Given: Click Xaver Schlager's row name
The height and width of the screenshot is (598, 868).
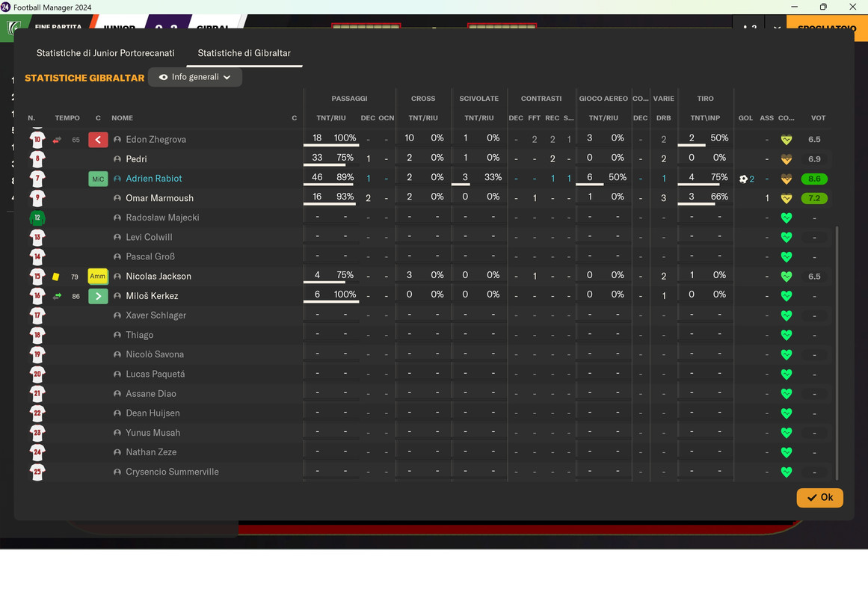Looking at the screenshot, I should [x=156, y=315].
